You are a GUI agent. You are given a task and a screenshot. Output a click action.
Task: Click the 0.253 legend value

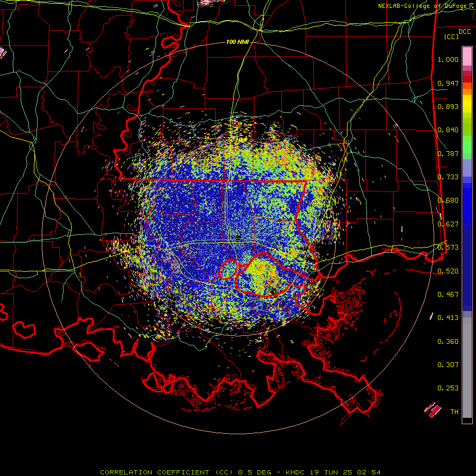click(x=448, y=388)
